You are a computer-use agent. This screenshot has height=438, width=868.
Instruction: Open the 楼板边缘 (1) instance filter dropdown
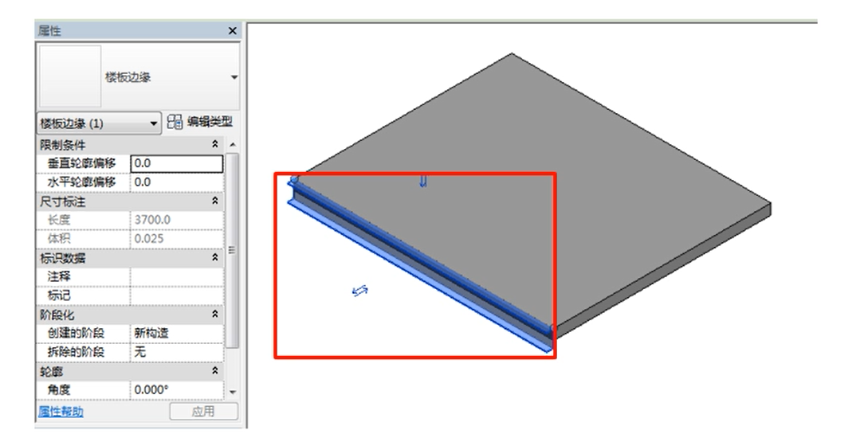click(154, 124)
